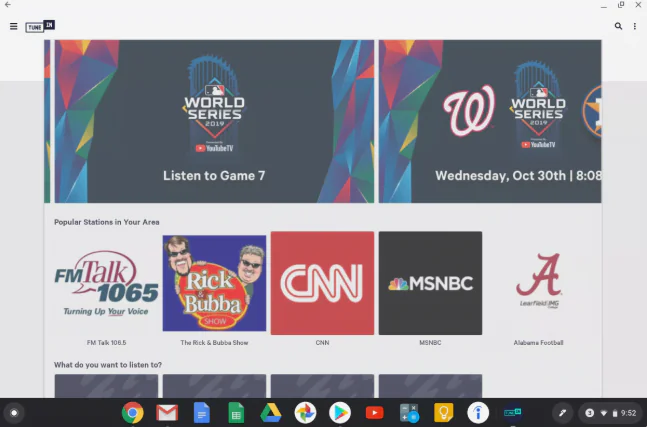Click the battery status icon

point(615,413)
